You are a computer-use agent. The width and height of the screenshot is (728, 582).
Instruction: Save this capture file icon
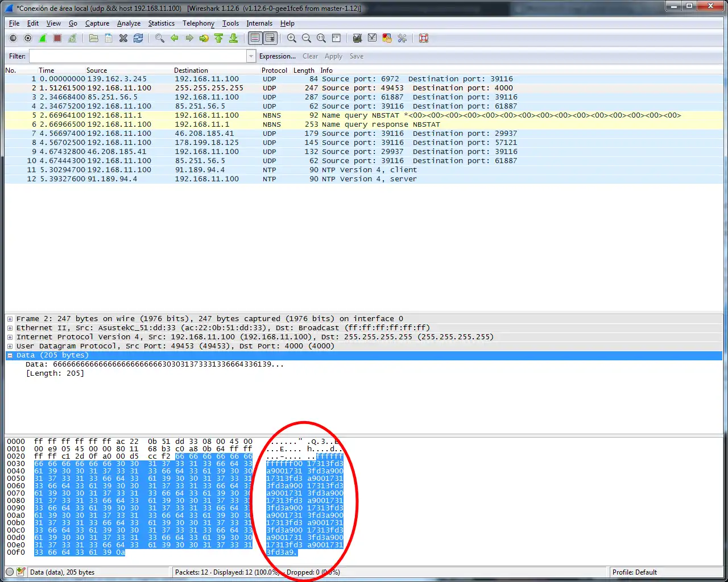click(x=109, y=38)
